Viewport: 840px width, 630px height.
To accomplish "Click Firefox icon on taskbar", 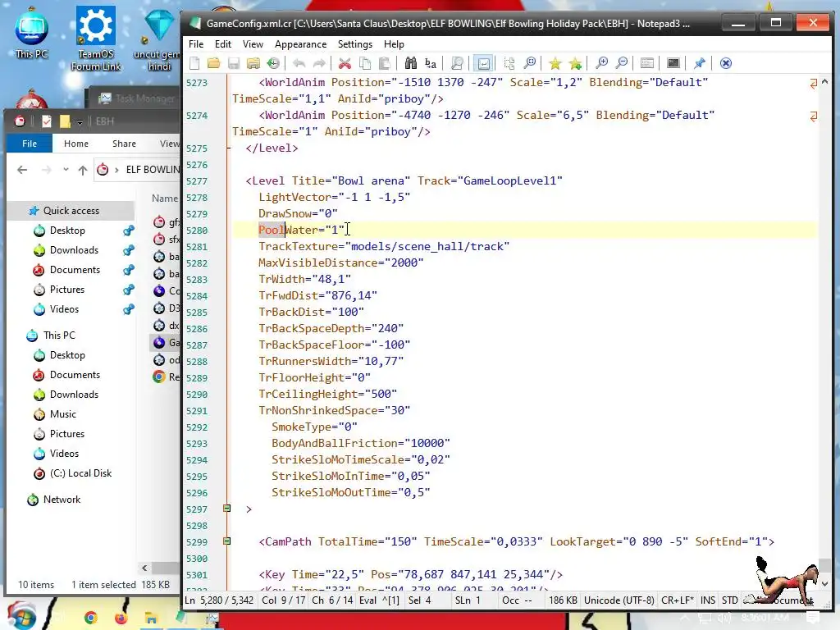I will click(x=121, y=619).
